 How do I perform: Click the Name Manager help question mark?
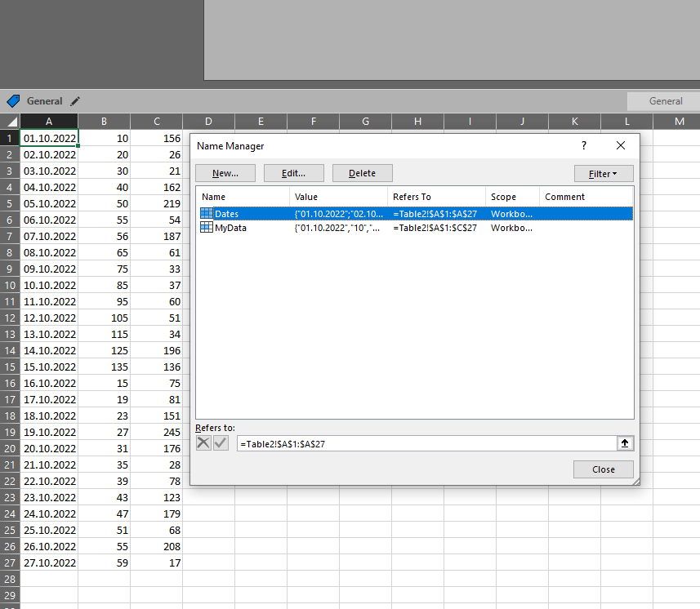583,145
